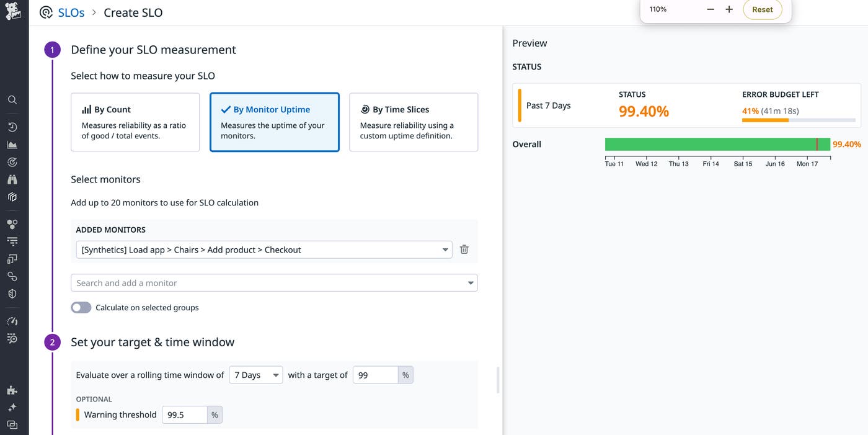The height and width of the screenshot is (435, 868).
Task: Select the By Time Slices measurement method
Action: click(x=413, y=122)
